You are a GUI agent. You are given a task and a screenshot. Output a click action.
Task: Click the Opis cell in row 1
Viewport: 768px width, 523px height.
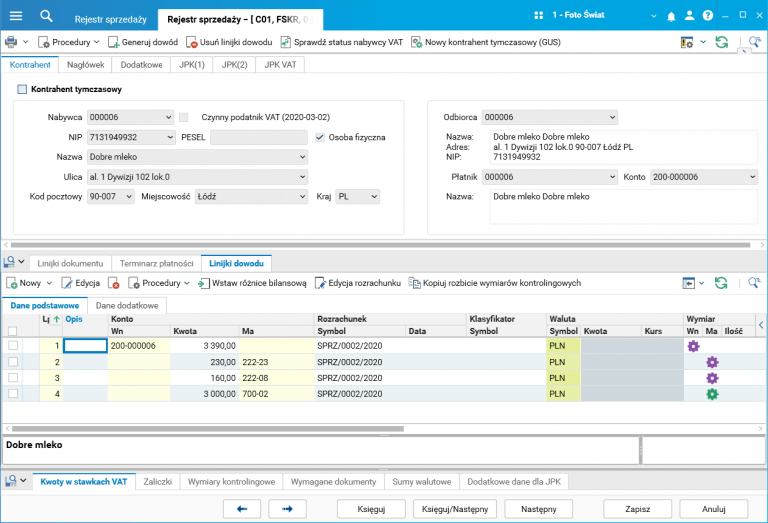point(85,346)
